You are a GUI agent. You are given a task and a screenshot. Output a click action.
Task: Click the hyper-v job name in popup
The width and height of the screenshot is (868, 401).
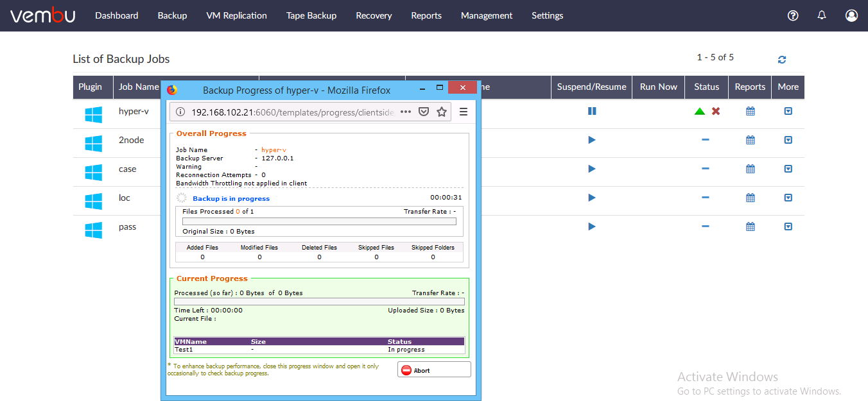pos(274,149)
